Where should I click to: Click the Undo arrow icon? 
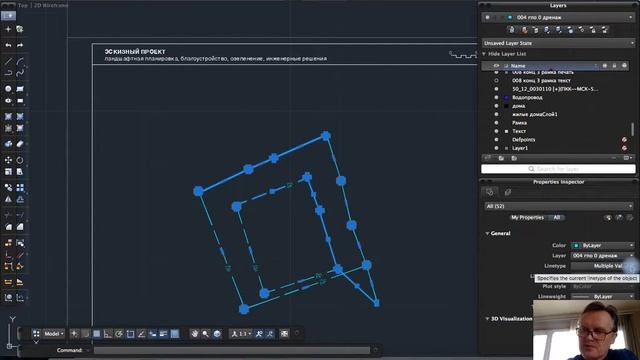click(8, 45)
